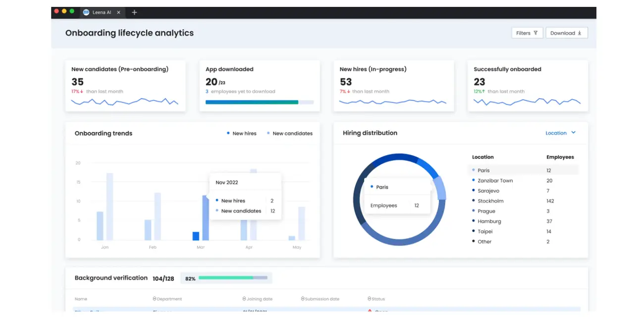Click the funnel icon in Filters button

[x=536, y=33]
